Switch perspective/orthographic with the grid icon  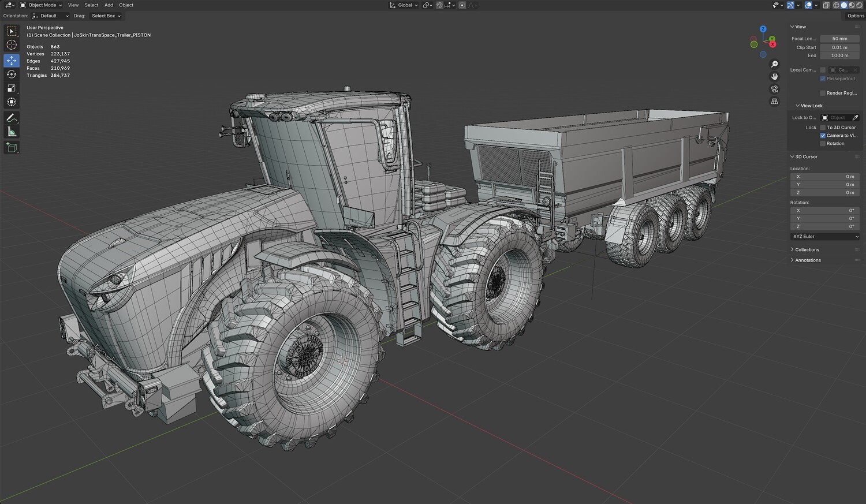coord(775,102)
